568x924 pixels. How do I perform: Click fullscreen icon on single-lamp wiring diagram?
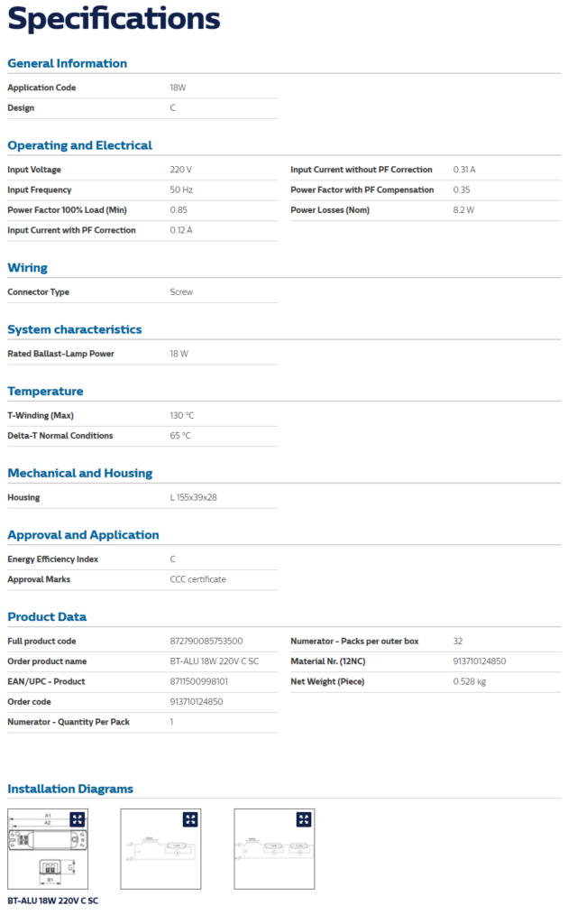pos(190,819)
